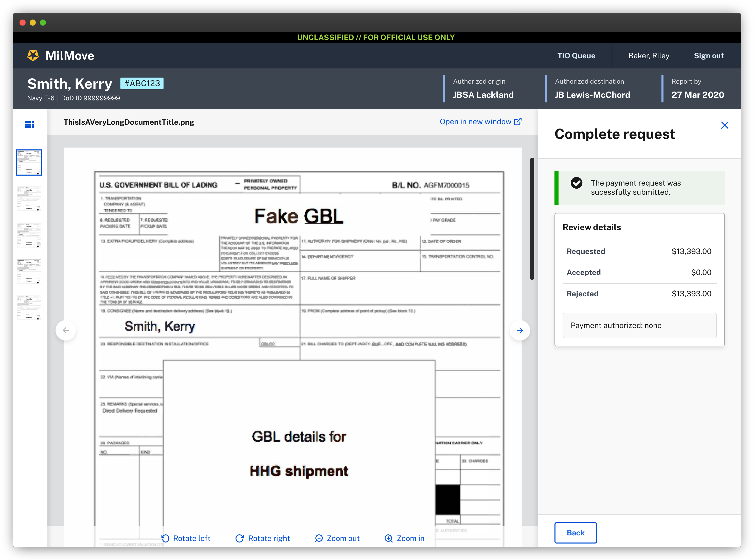The width and height of the screenshot is (754, 560).
Task: Open the TIO Queue nav item
Action: click(x=576, y=56)
